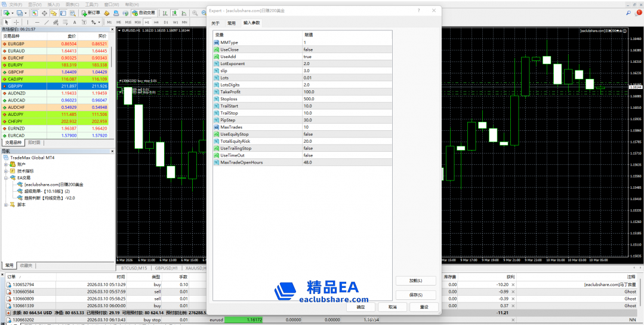Switch to the 常用 tab in Expert dialog
The width and height of the screenshot is (644, 325).
(232, 23)
